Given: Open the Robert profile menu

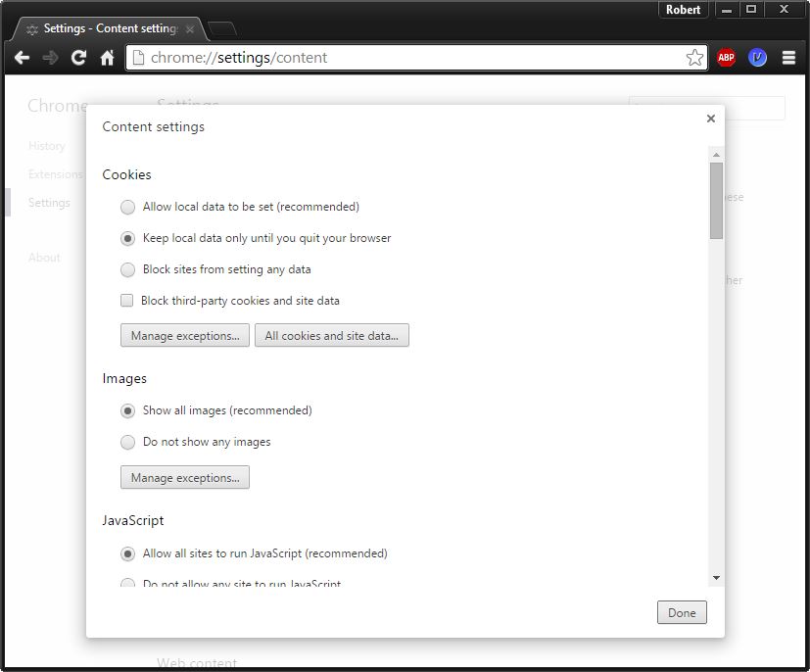Looking at the screenshot, I should (x=683, y=10).
